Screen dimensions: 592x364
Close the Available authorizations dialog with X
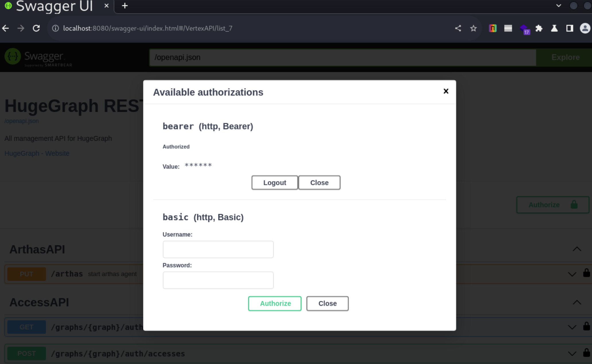pyautogui.click(x=446, y=91)
